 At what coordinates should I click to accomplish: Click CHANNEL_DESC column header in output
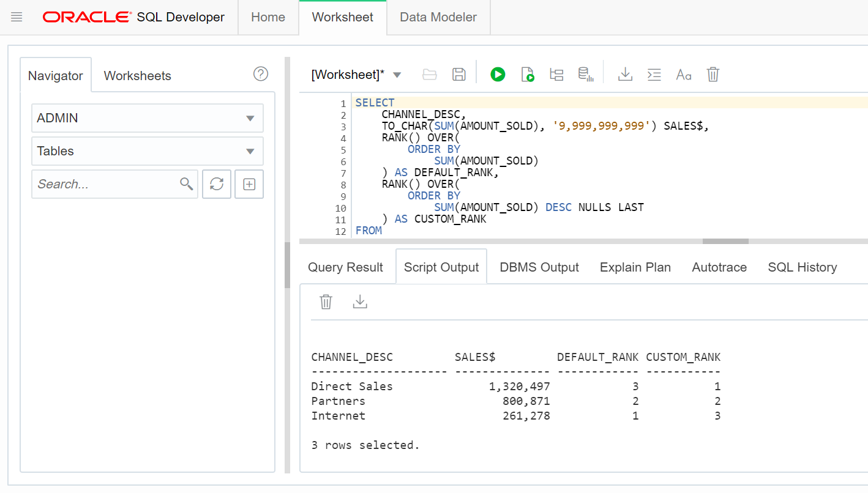point(352,357)
